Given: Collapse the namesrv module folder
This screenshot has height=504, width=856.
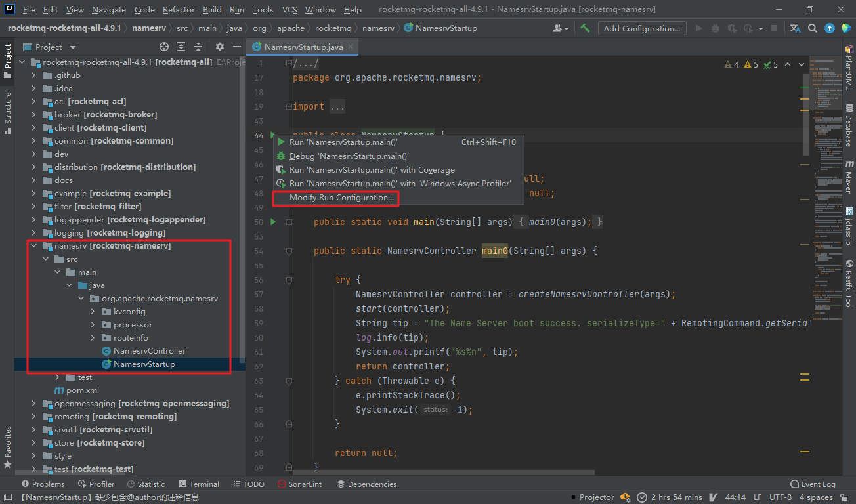Looking at the screenshot, I should (x=34, y=246).
